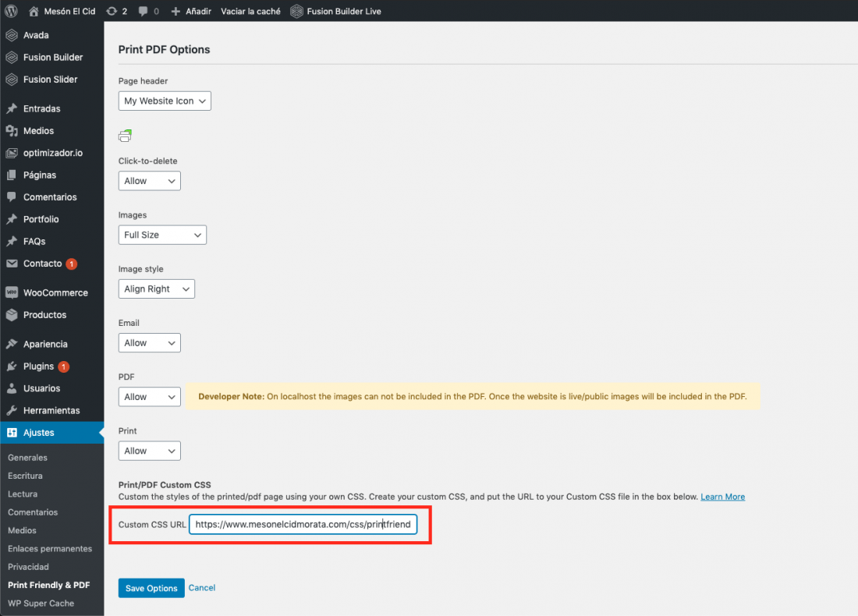Click the plus icon beside Añadir
Viewport: 858px width, 616px height.
coord(175,11)
